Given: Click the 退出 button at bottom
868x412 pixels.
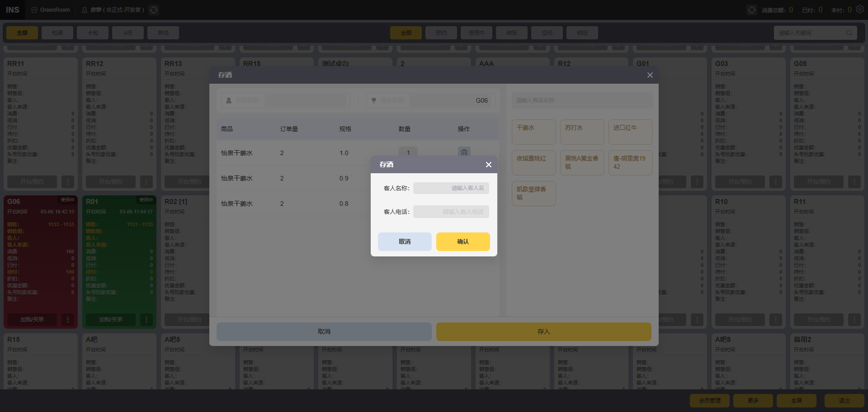Looking at the screenshot, I should 844,401.
